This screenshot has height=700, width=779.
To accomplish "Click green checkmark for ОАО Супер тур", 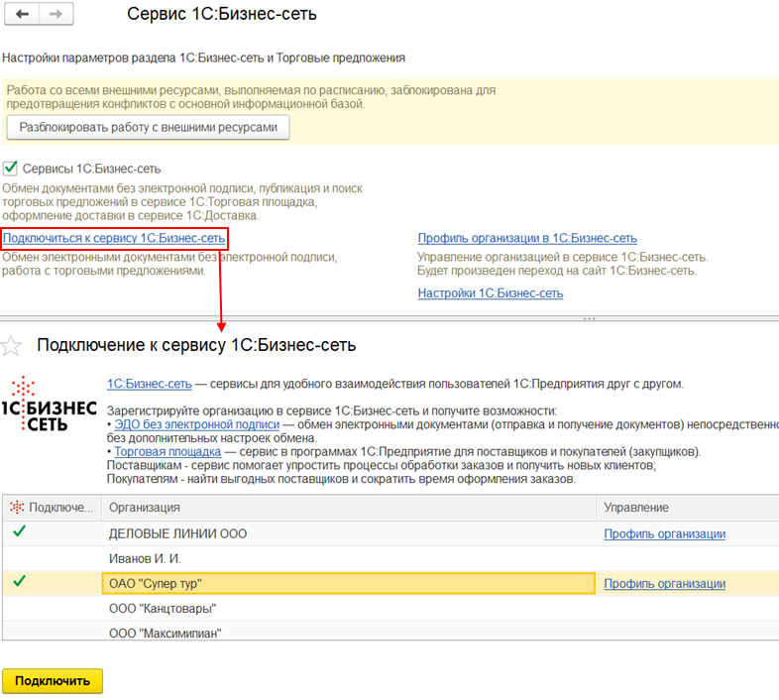I will (18, 582).
